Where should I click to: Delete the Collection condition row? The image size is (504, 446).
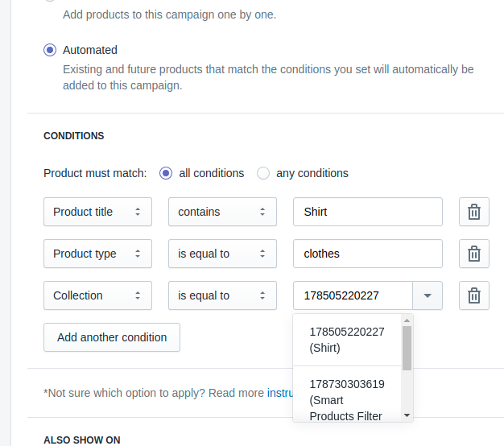[x=474, y=295]
